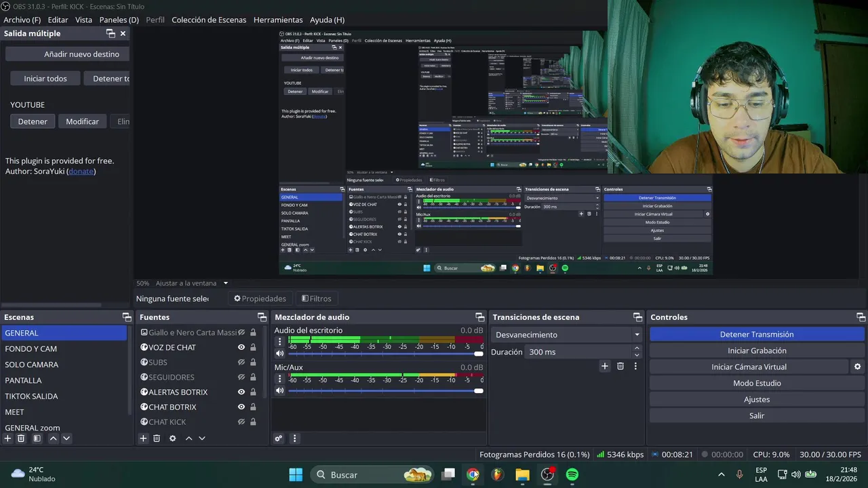Open Colección de Escenas menu
The image size is (868, 488).
[209, 20]
